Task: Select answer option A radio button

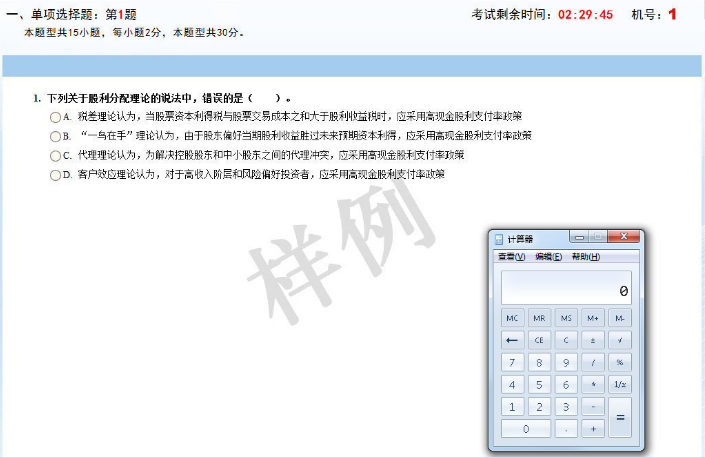Action: coord(55,117)
